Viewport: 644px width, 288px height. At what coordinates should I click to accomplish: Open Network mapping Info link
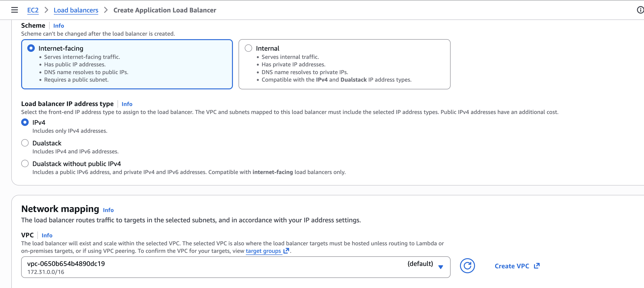click(108, 210)
